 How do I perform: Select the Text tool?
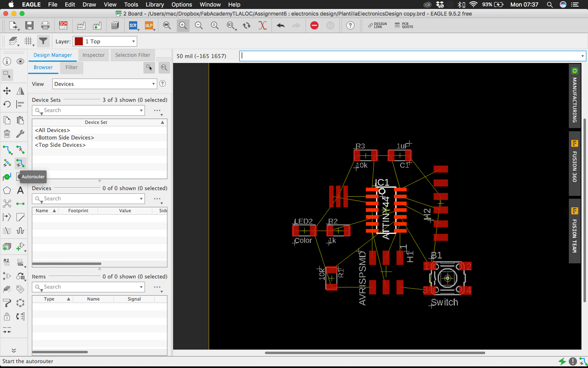click(20, 190)
